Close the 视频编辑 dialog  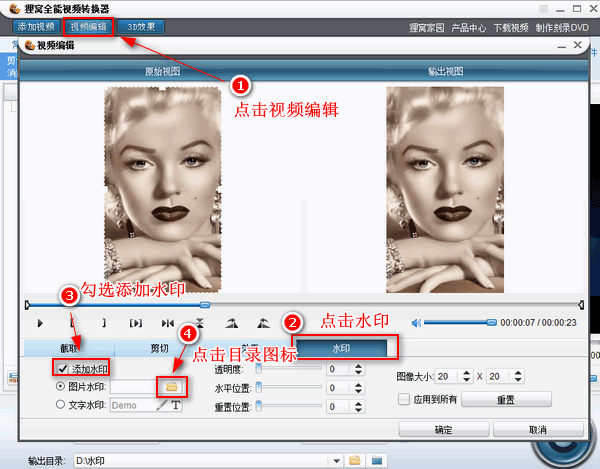(x=577, y=45)
